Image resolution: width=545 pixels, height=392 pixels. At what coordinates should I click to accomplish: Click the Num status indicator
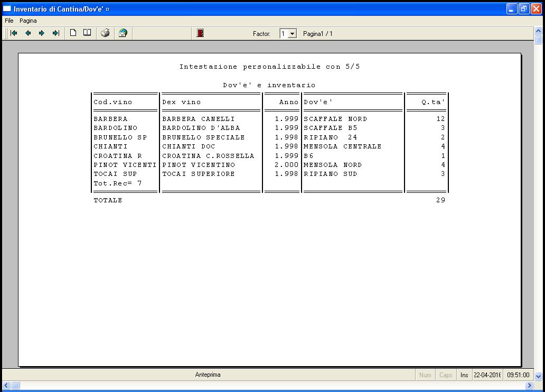click(x=425, y=375)
